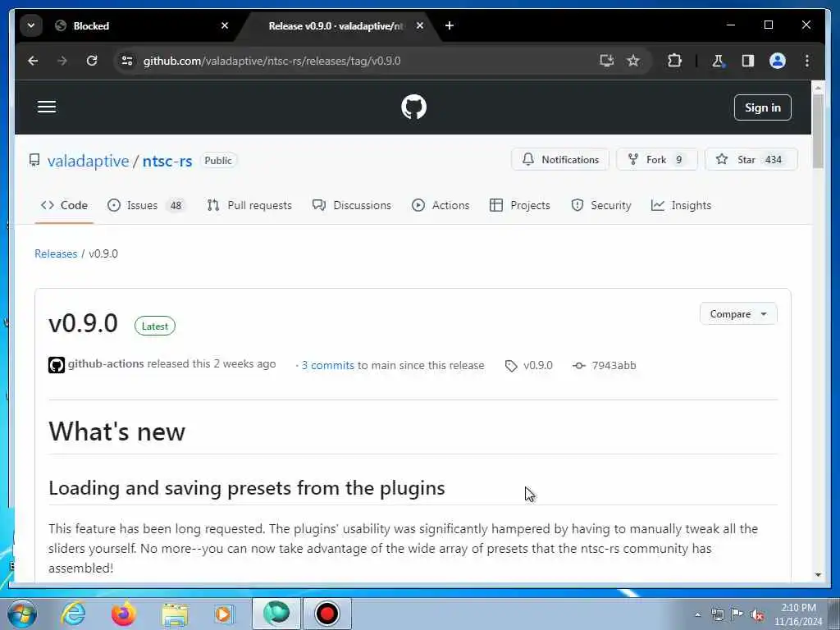Open the Chrome three-dot menu
840x630 pixels.
[x=807, y=61]
